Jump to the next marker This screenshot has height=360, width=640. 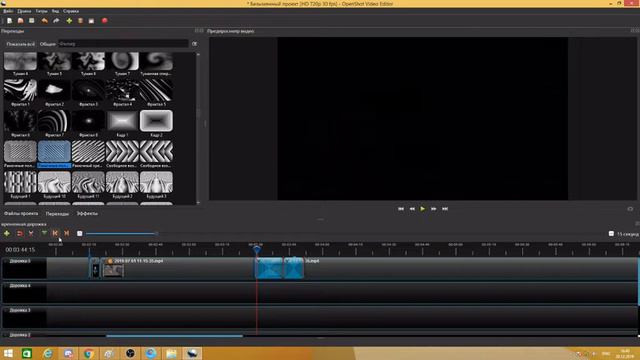67,233
